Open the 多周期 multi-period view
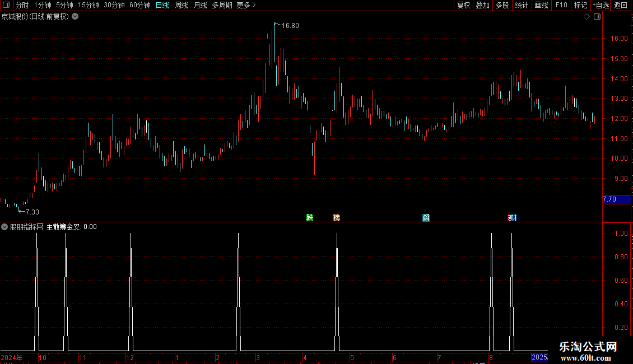Screen dimensions: 633x364 pos(222,5)
